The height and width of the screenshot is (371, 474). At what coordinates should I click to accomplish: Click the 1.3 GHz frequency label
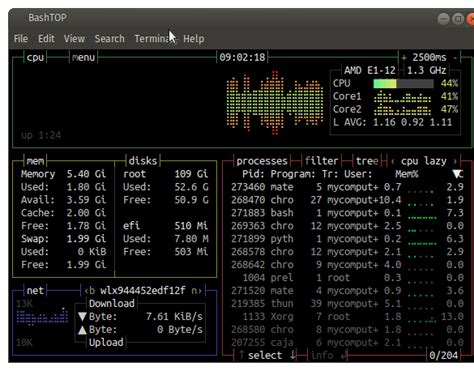click(x=427, y=70)
